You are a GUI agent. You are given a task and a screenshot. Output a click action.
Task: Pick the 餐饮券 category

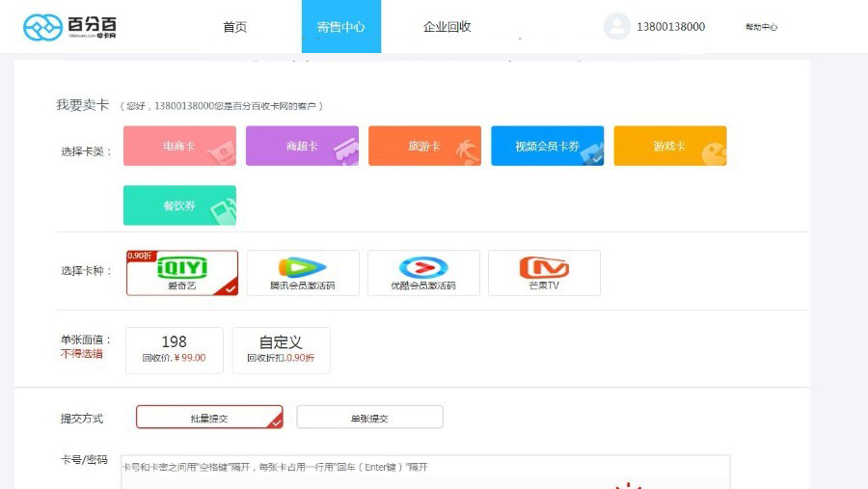point(180,205)
